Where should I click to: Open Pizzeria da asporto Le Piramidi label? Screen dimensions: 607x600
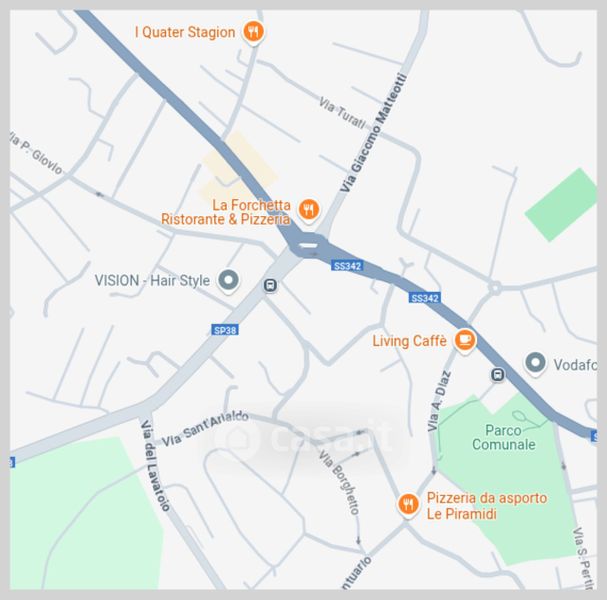[x=487, y=506]
